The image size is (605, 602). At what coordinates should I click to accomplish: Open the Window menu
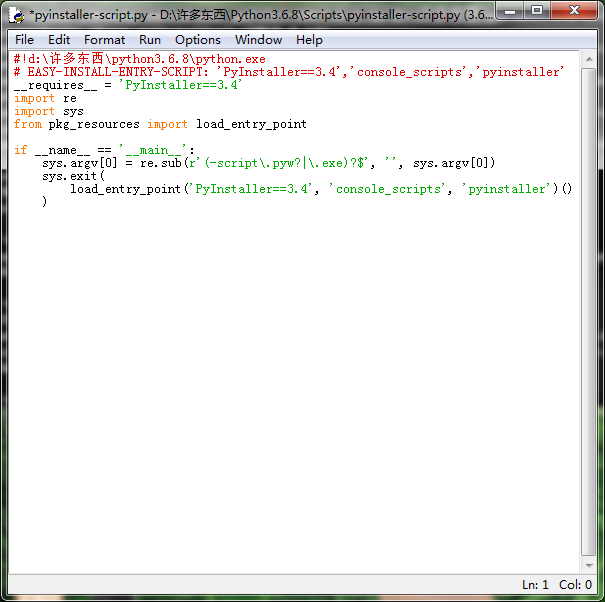(258, 40)
